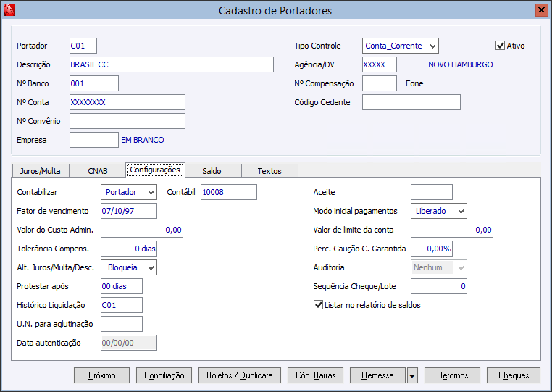The height and width of the screenshot is (392, 552).
Task: Select the Saldo tab
Action: [x=212, y=171]
